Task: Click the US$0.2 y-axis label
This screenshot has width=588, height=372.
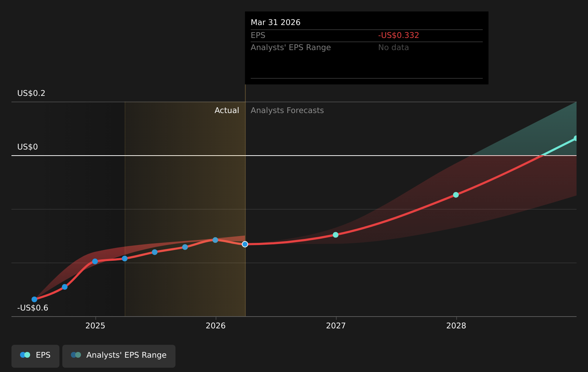Action: click(31, 93)
